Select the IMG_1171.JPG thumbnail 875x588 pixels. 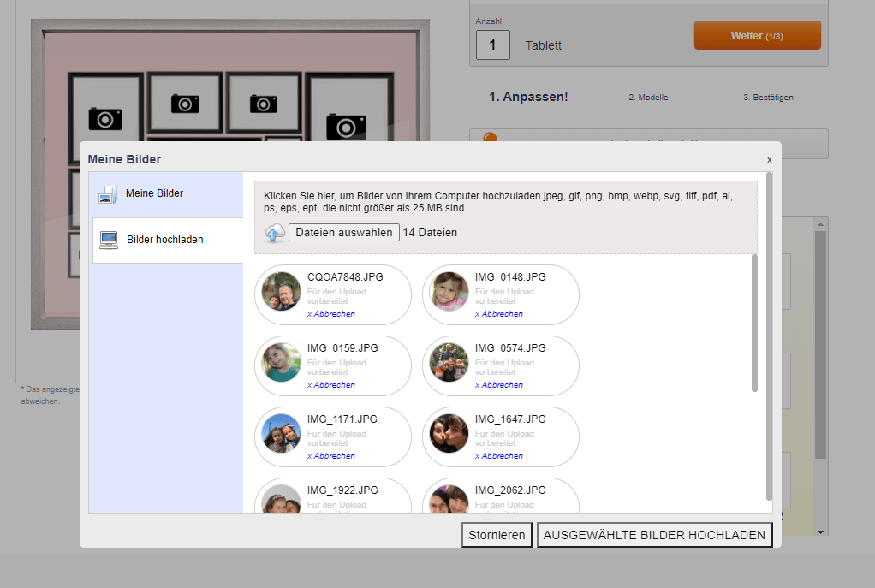282,434
